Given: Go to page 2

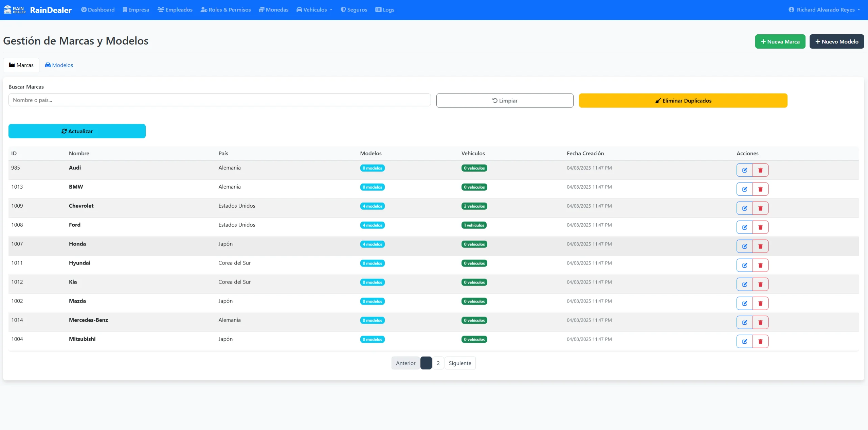Looking at the screenshot, I should coord(438,363).
